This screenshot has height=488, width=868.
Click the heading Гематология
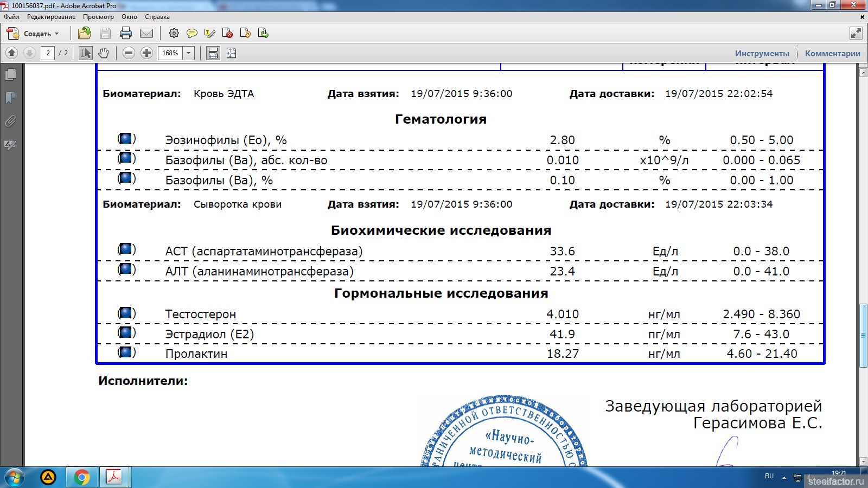(x=441, y=119)
